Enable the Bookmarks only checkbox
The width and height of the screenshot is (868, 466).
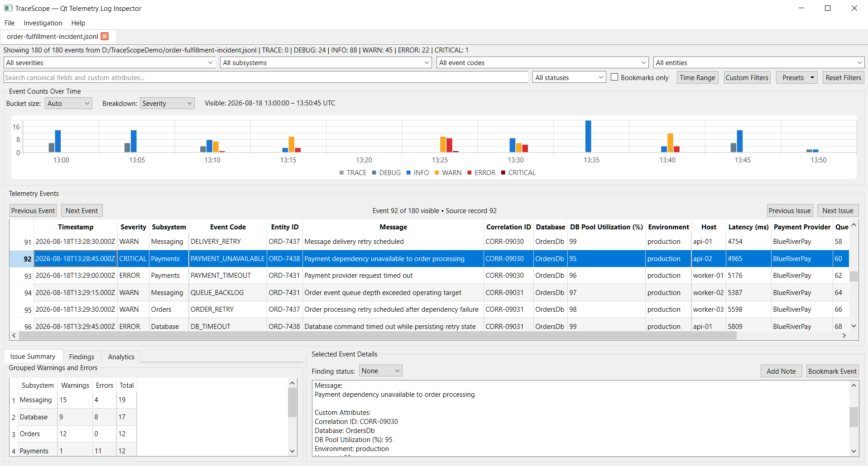(614, 77)
